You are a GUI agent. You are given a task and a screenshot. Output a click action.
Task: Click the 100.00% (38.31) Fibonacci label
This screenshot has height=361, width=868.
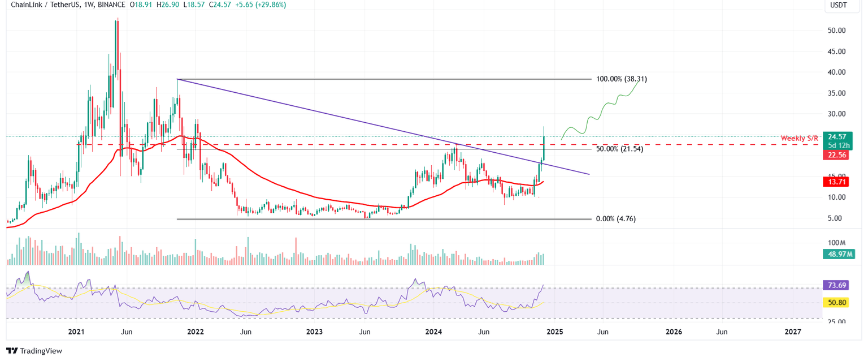pyautogui.click(x=622, y=79)
